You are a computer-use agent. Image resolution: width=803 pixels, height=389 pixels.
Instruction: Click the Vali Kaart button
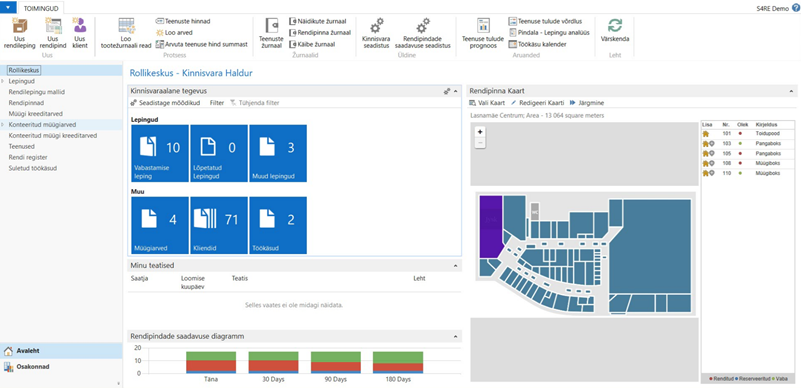(487, 103)
